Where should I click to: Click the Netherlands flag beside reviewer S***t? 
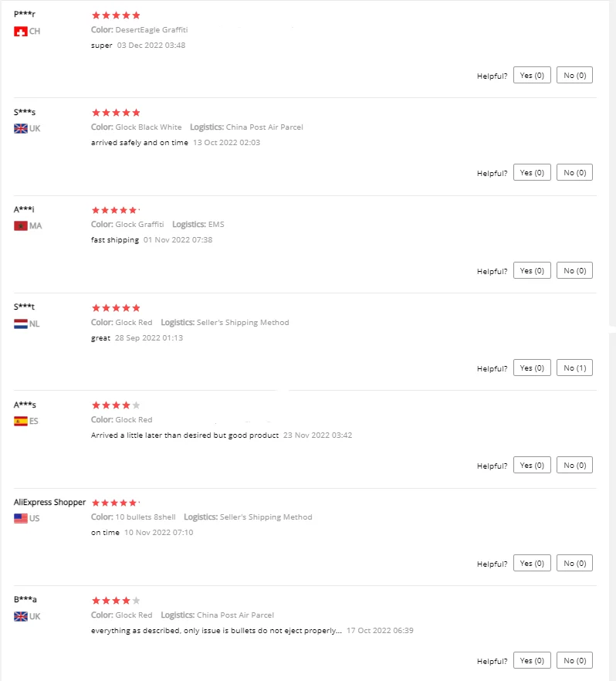pos(21,324)
